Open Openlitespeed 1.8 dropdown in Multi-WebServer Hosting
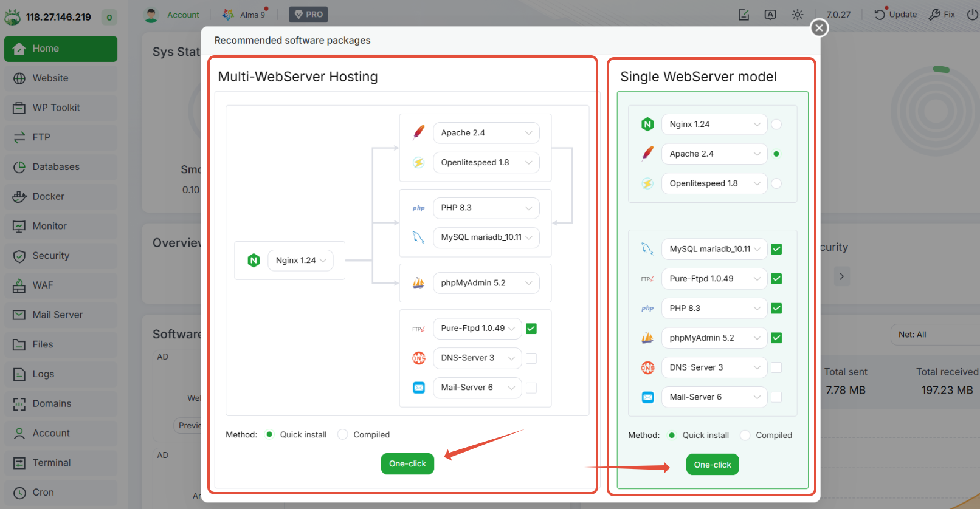The height and width of the screenshot is (509, 980). 486,163
